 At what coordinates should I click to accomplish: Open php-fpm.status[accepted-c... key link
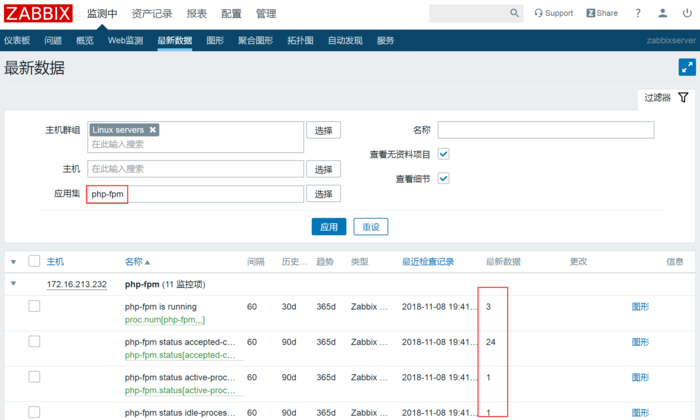point(180,355)
